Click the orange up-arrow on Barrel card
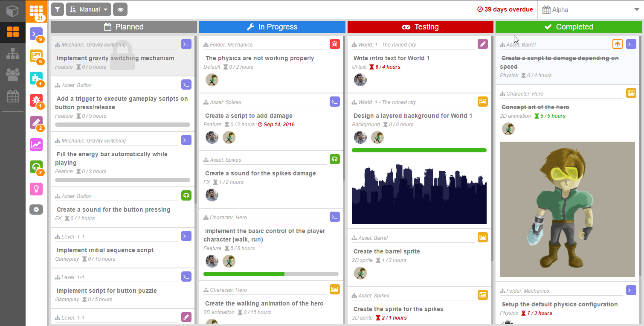The image size is (644, 326). 617,44
